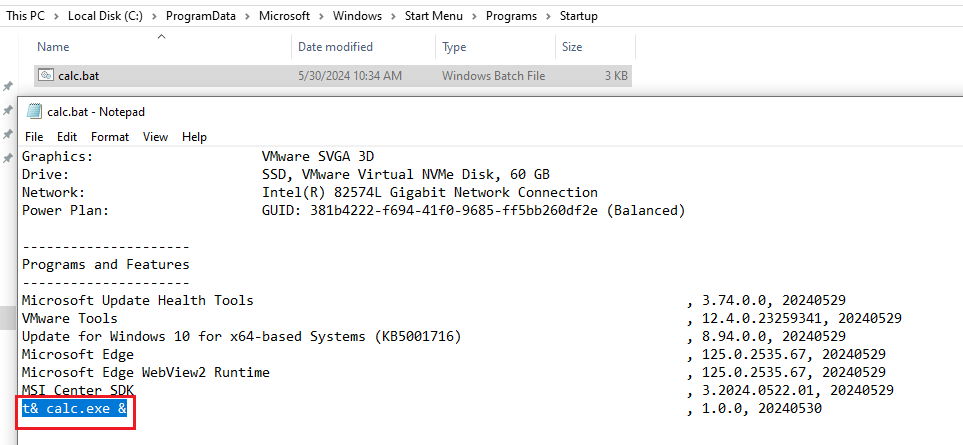Click the Windows Batch File type cell
Viewport: 963px width, 445px height.
(493, 76)
